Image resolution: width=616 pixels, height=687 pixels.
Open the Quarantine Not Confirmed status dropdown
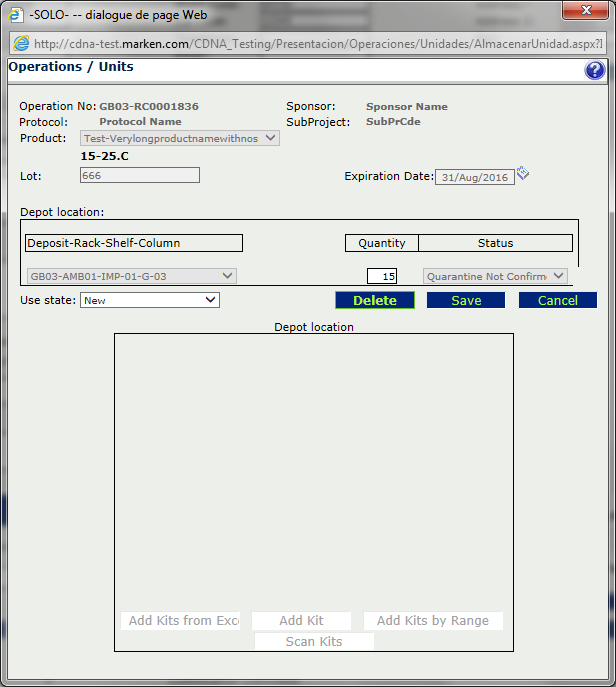(x=496, y=276)
